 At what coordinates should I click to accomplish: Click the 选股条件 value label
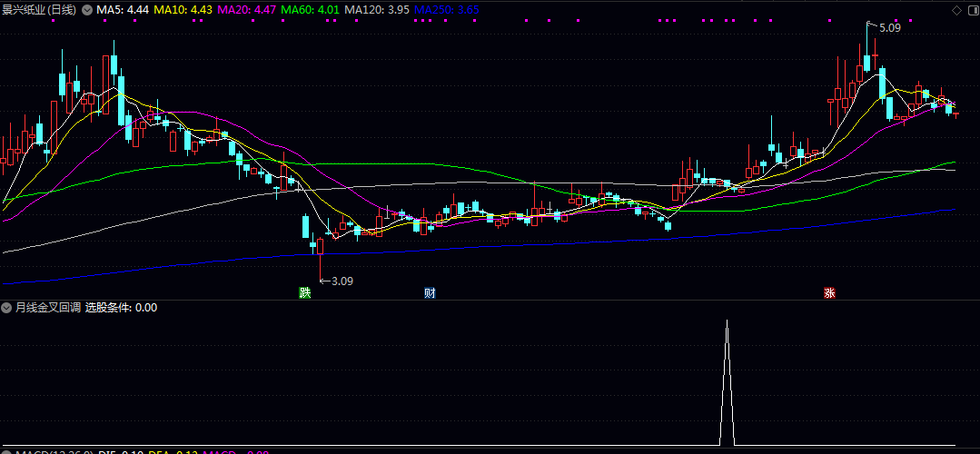(x=121, y=308)
